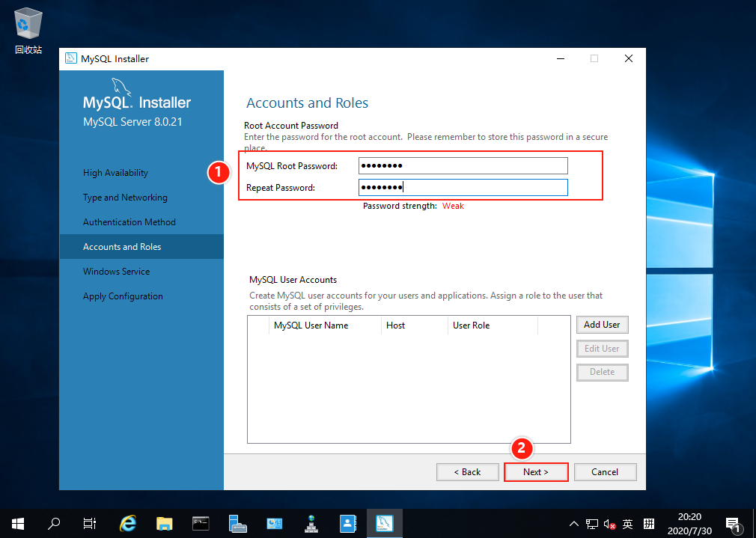This screenshot has width=756, height=538.
Task: Click inside the Repeat Password field
Action: coord(463,187)
